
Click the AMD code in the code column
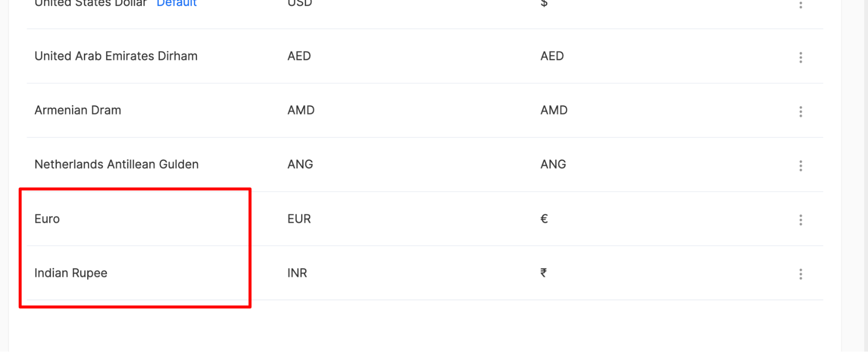pyautogui.click(x=301, y=110)
